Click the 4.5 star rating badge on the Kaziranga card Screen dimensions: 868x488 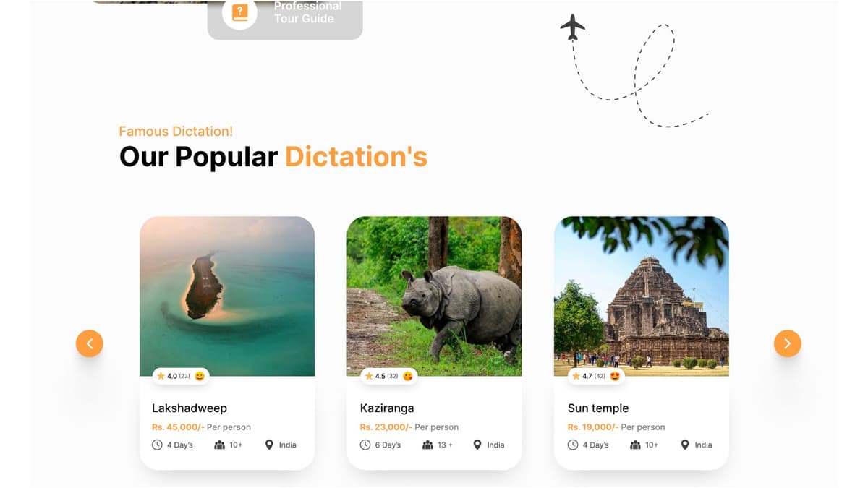pos(389,376)
